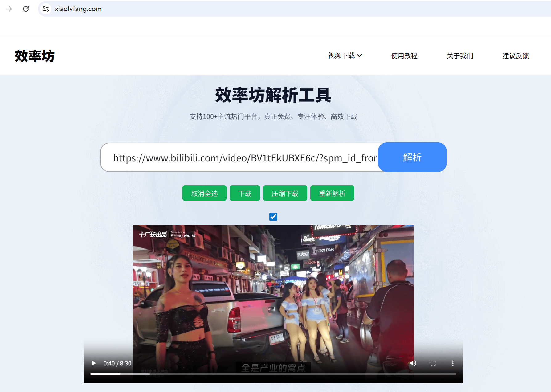551x392 pixels.
Task: Go to the 关于我们 page
Action: tap(460, 56)
